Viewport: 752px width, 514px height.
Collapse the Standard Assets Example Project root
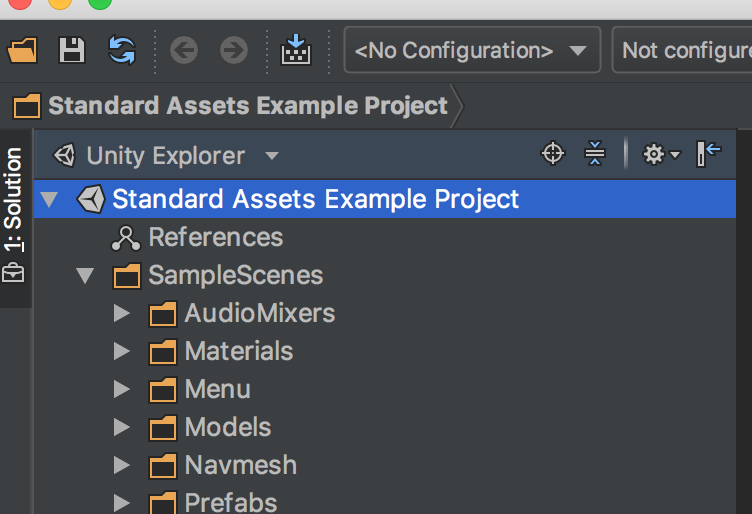[49, 199]
